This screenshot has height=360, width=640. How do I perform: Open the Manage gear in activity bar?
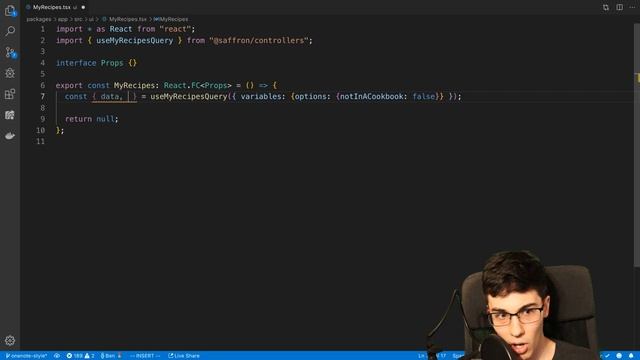(x=10, y=340)
